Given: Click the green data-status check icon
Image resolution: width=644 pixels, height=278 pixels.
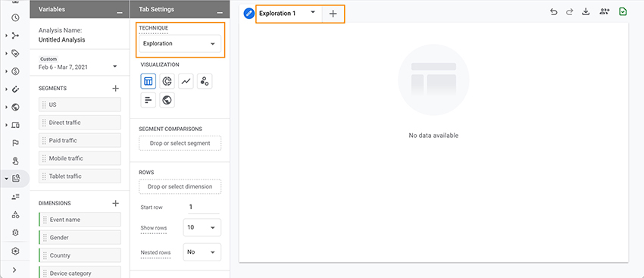Looking at the screenshot, I should coord(623,12).
